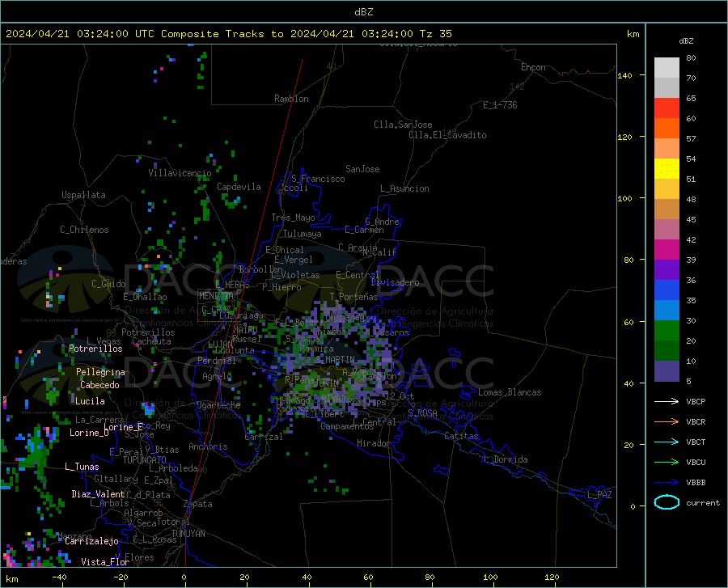728x588 pixels.
Task: Click the L_Tunas station label
Action: click(x=82, y=467)
